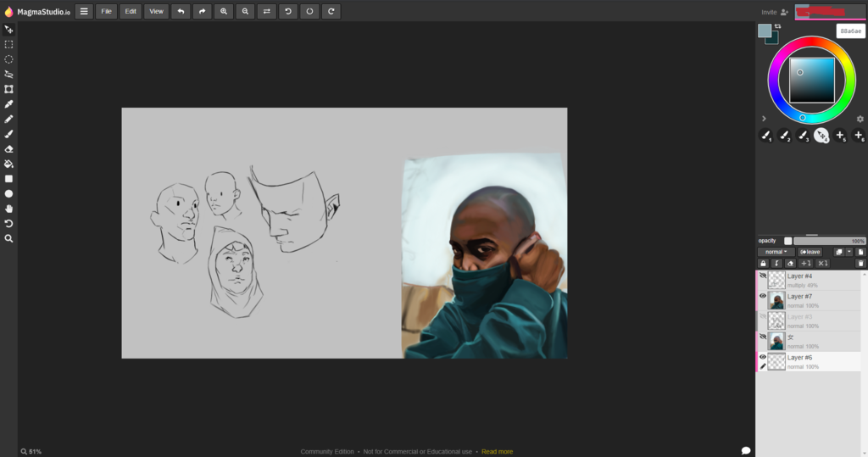Image resolution: width=868 pixels, height=457 pixels.
Task: Select the dark teal background swatch
Action: click(773, 39)
